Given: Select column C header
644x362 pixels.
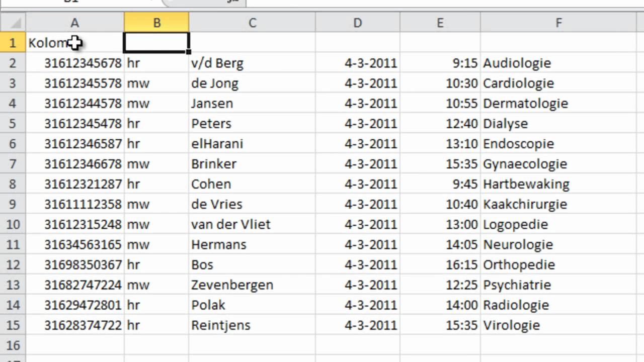Looking at the screenshot, I should 252,23.
